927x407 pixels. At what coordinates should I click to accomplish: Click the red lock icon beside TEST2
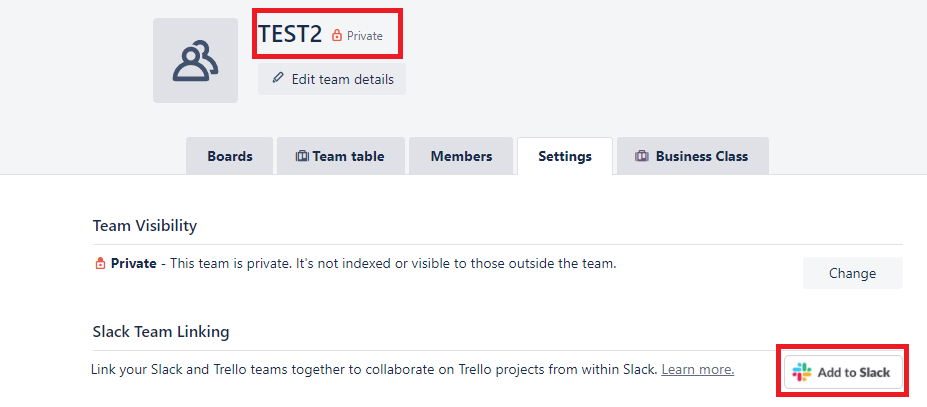pos(337,35)
